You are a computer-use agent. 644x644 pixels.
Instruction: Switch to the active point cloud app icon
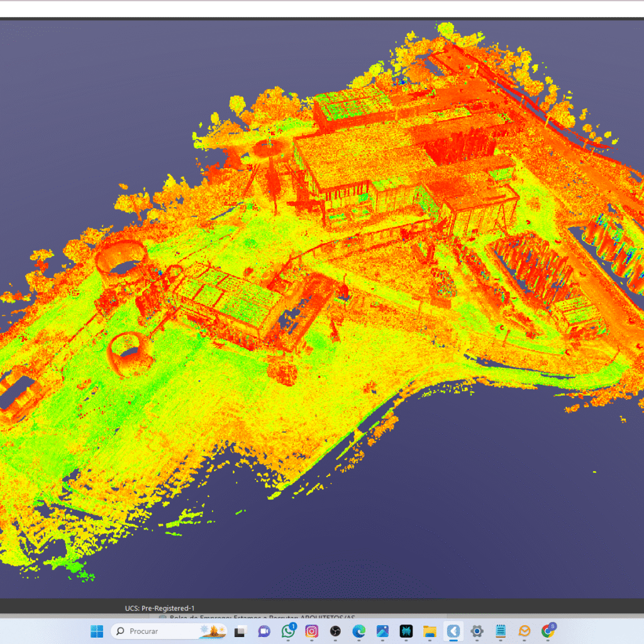tap(453, 631)
